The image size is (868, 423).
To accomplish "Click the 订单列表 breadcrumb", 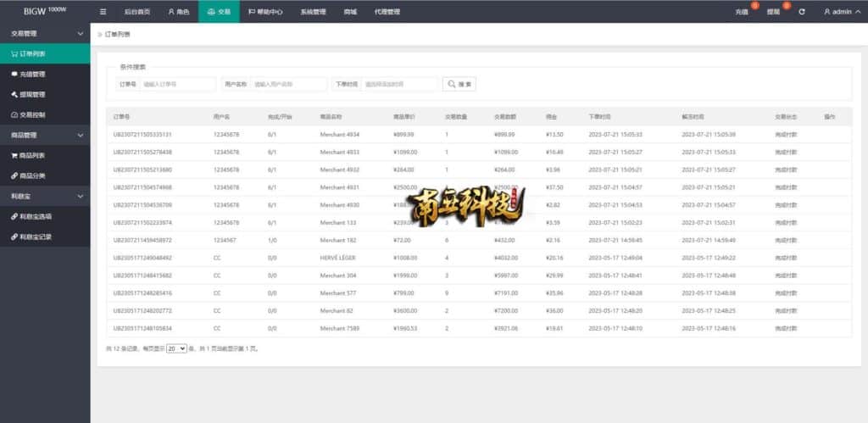I will (117, 34).
